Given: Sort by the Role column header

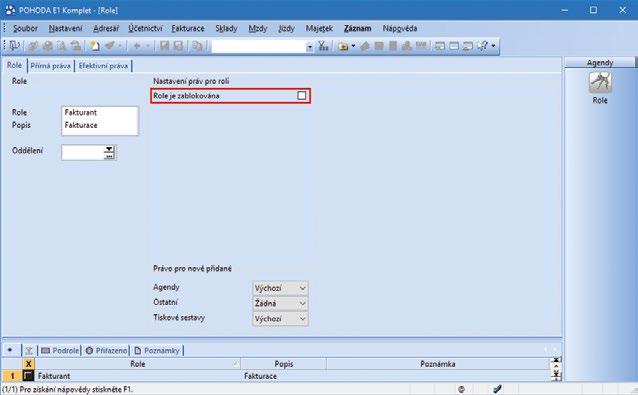Looking at the screenshot, I should pos(138,364).
